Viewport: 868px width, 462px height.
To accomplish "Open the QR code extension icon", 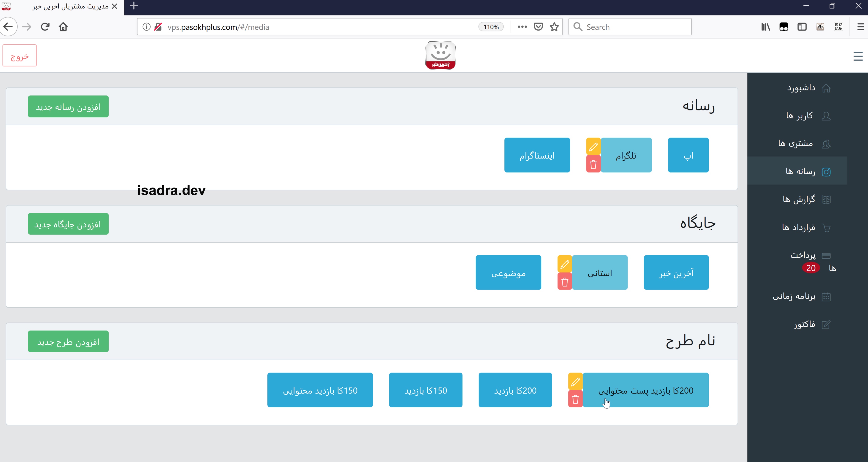I will pos(838,27).
